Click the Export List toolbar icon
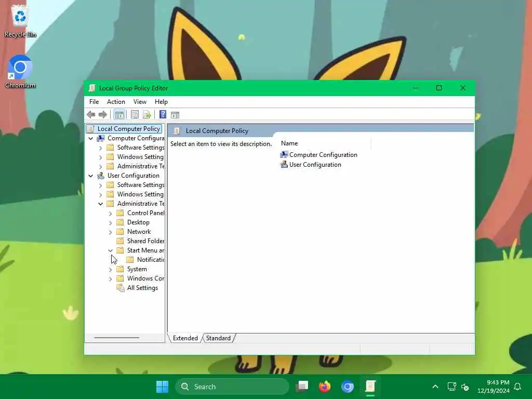 tap(147, 115)
